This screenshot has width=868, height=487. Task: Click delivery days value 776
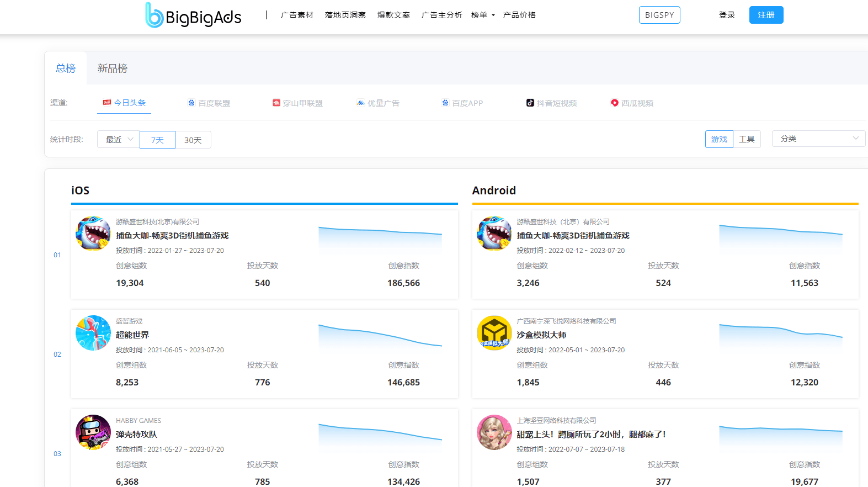(263, 383)
